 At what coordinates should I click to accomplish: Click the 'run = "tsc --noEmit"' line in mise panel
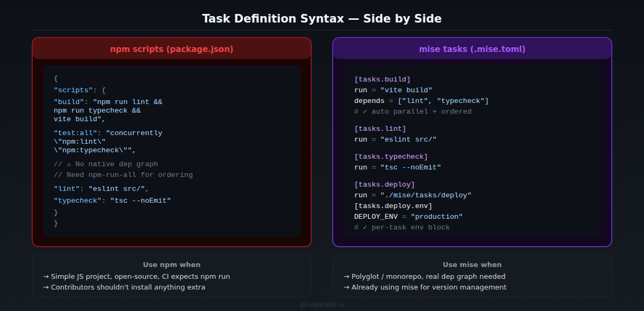pyautogui.click(x=397, y=167)
